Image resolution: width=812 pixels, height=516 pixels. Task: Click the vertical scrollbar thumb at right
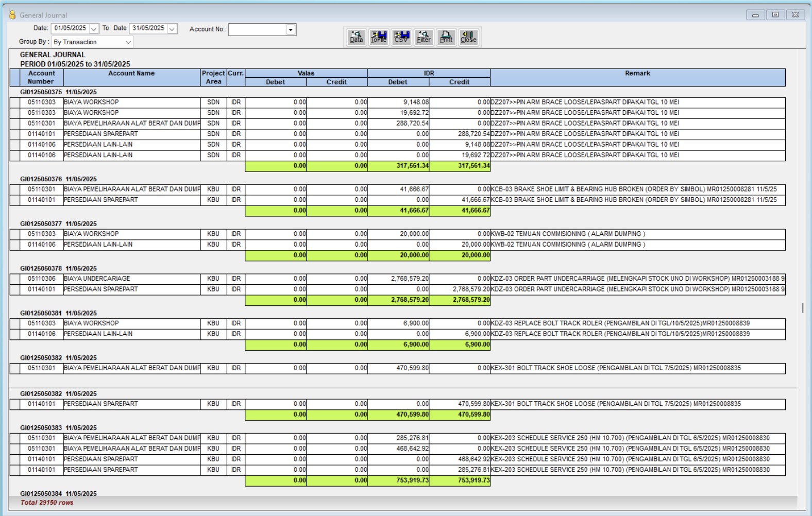[x=803, y=308]
